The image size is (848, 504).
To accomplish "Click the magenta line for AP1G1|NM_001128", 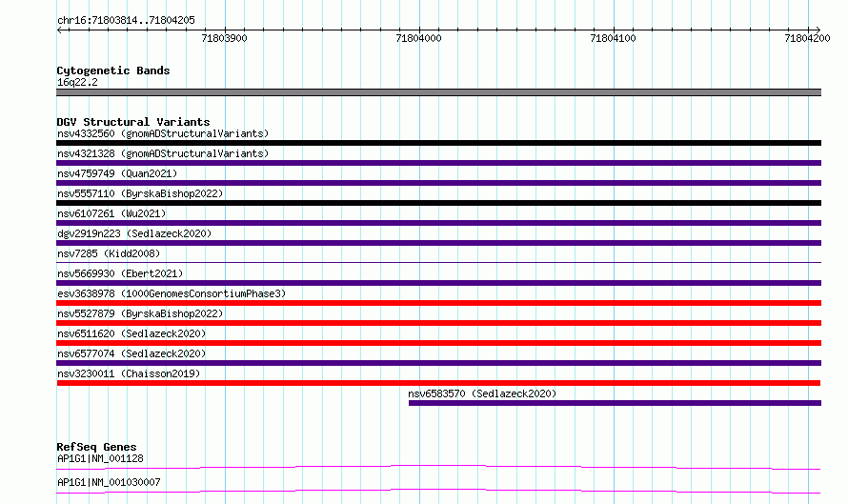I will (438, 467).
